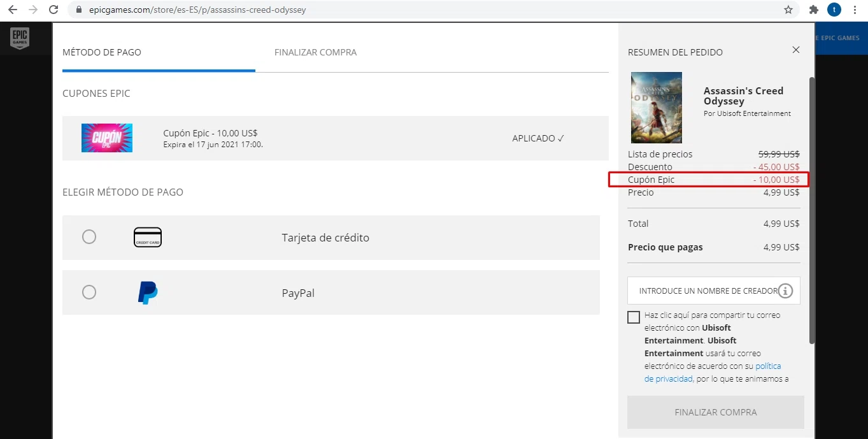Click the credit card icon
This screenshot has width=868, height=439.
tap(148, 238)
